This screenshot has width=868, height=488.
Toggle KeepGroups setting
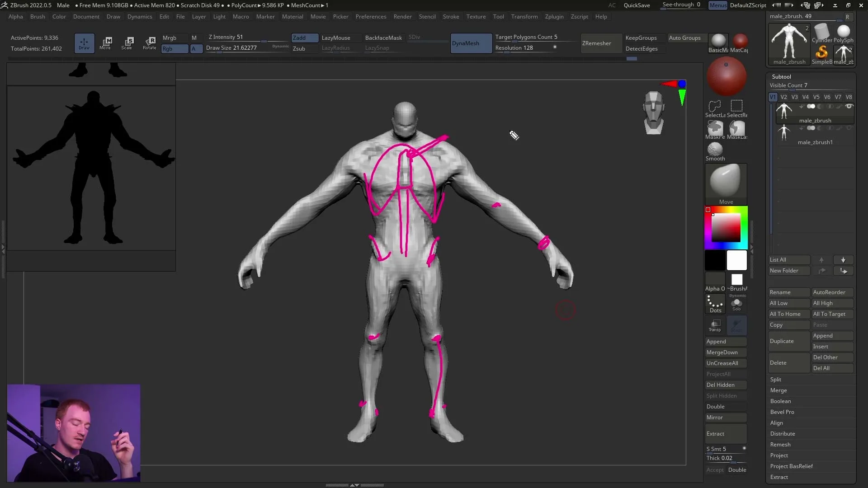642,38
